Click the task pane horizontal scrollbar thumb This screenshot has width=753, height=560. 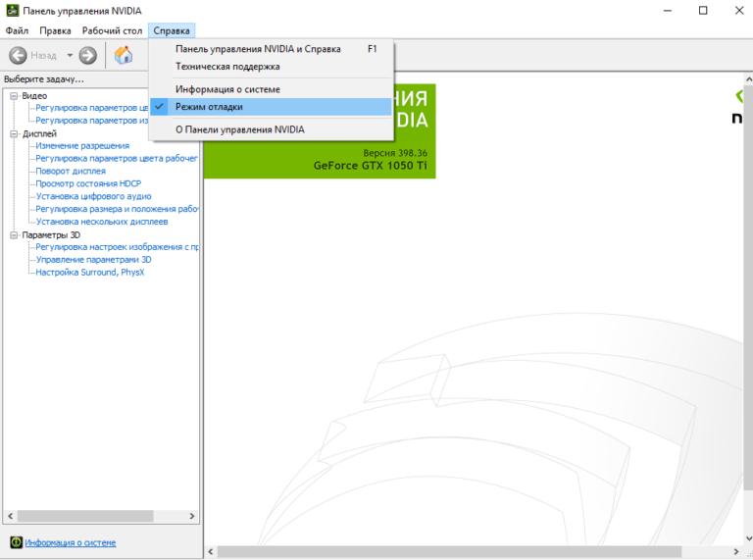coord(83,516)
